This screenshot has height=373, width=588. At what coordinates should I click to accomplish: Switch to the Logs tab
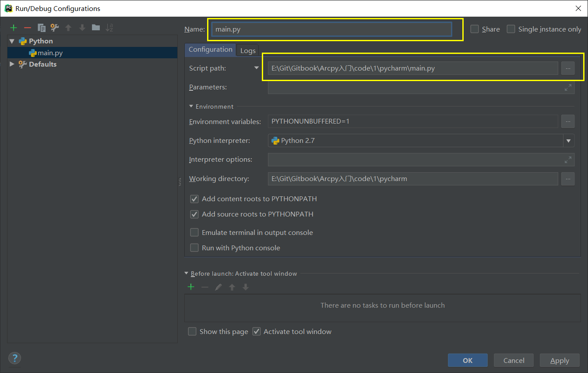(248, 50)
